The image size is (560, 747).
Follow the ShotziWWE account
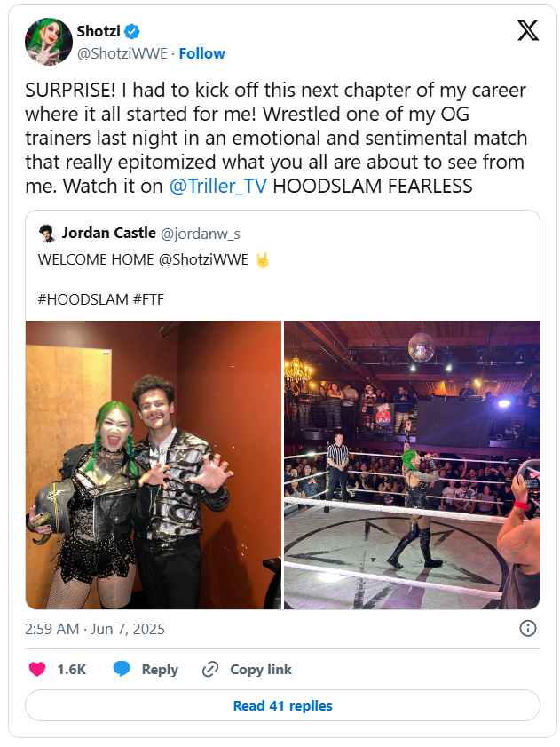click(x=201, y=53)
